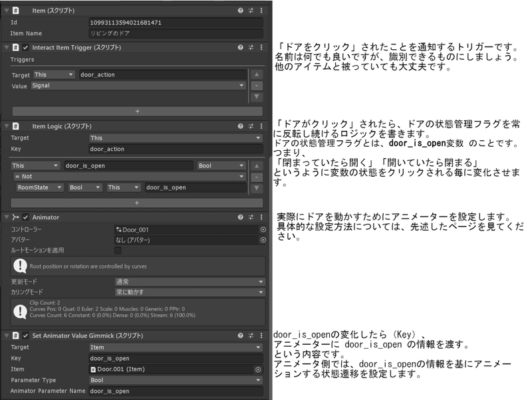Image resolution: width=532 pixels, height=400 pixels.
Task: Click the Door.001 (Item) reference field
Action: [172, 369]
